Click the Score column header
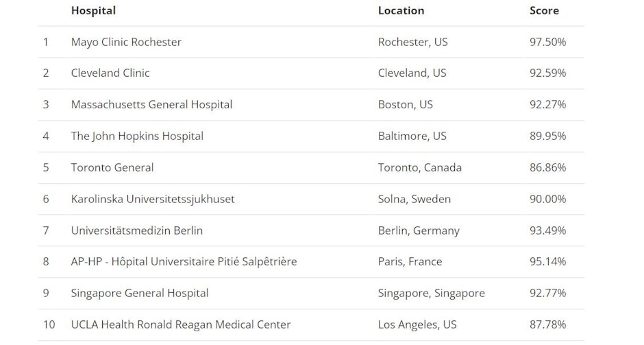The width and height of the screenshot is (644, 345). click(544, 11)
